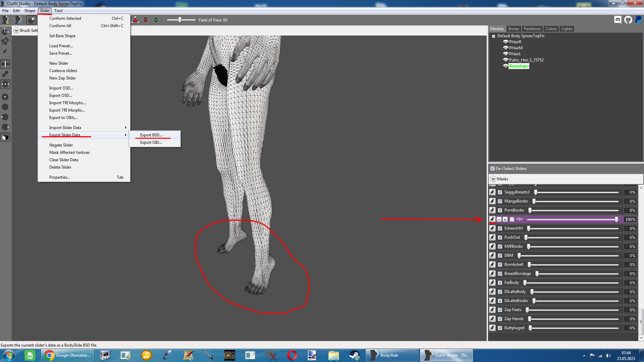Select the vertex edit pencil tool
The height and width of the screenshot is (362, 644).
click(5, 52)
